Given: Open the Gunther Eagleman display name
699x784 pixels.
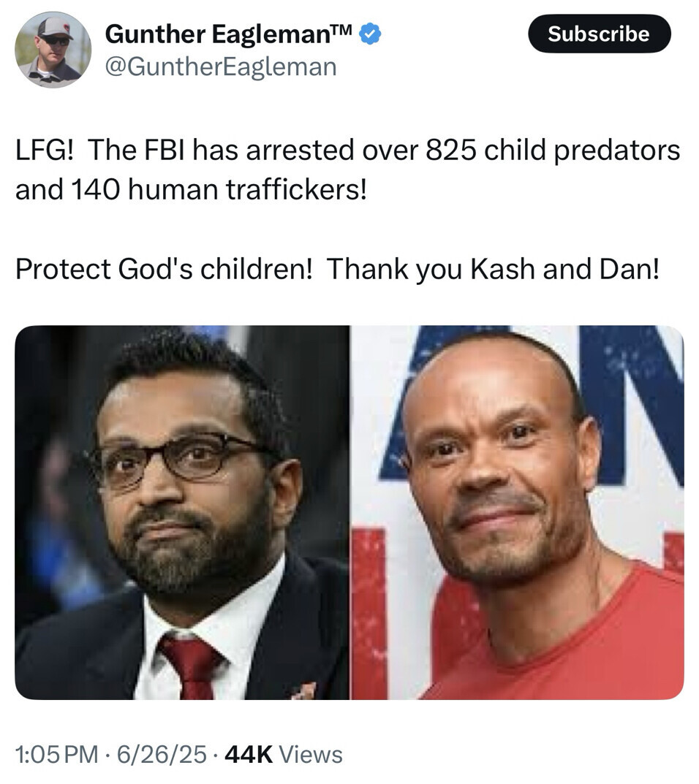Looking at the screenshot, I should (x=218, y=34).
